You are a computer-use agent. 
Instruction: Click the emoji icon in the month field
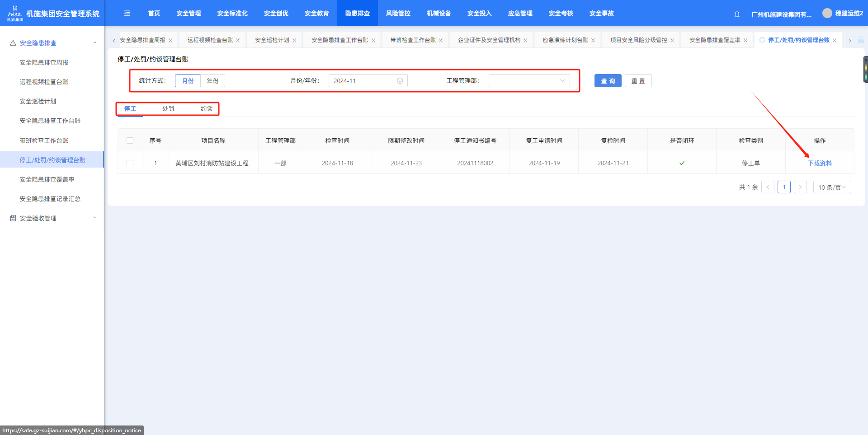point(400,81)
